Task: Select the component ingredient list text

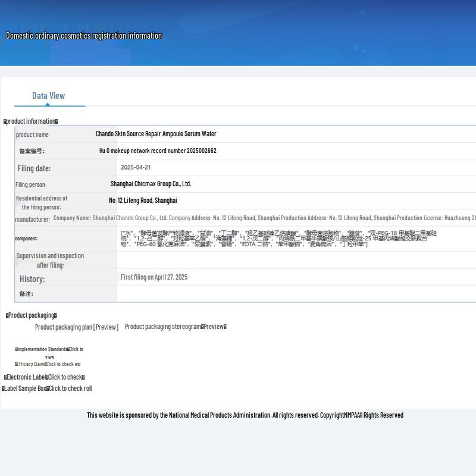Action: click(x=278, y=239)
